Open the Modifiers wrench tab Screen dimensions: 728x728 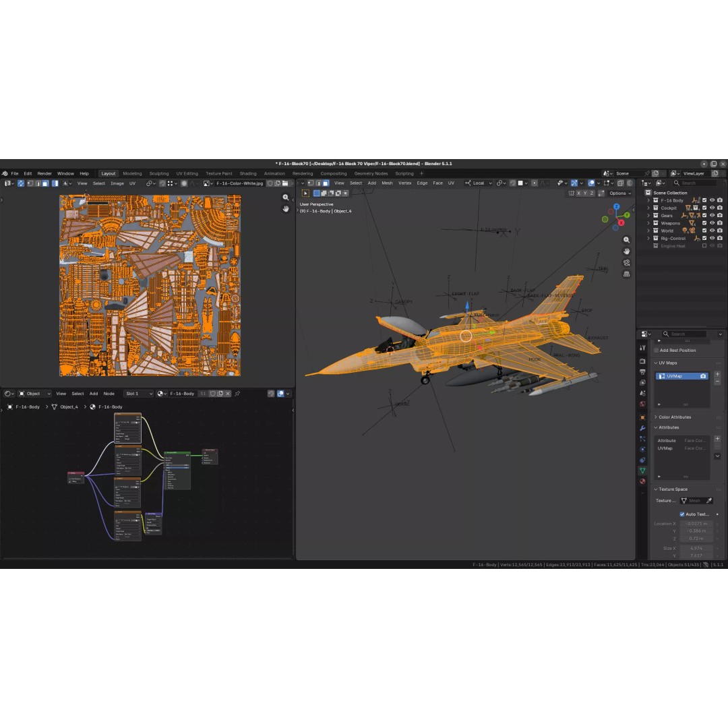coord(642,428)
